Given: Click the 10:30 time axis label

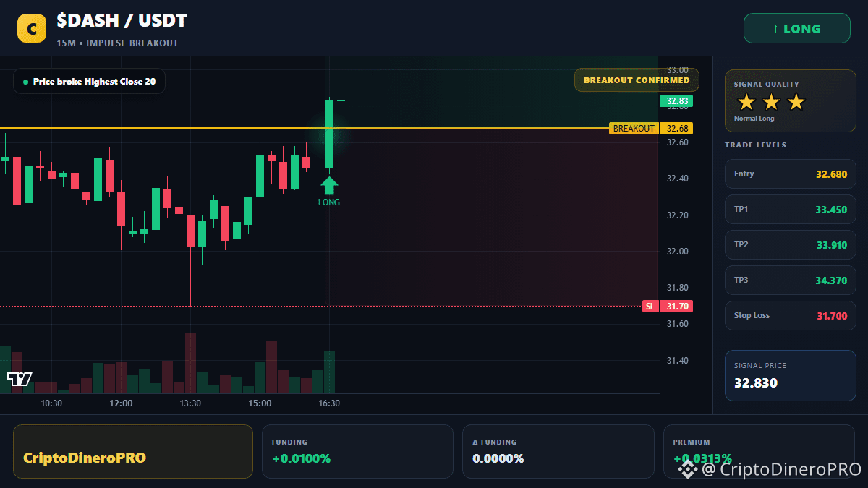Looking at the screenshot, I should coord(51,403).
